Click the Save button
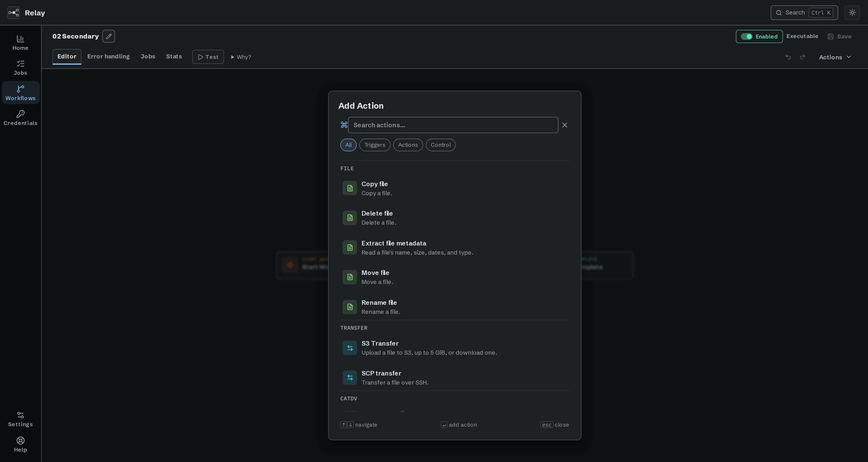 click(839, 36)
